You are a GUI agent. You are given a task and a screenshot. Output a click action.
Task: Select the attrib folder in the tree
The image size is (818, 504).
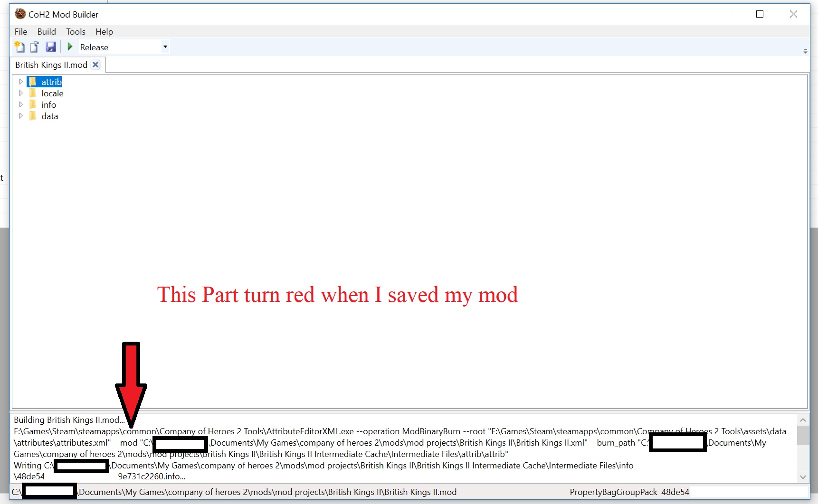(x=51, y=82)
